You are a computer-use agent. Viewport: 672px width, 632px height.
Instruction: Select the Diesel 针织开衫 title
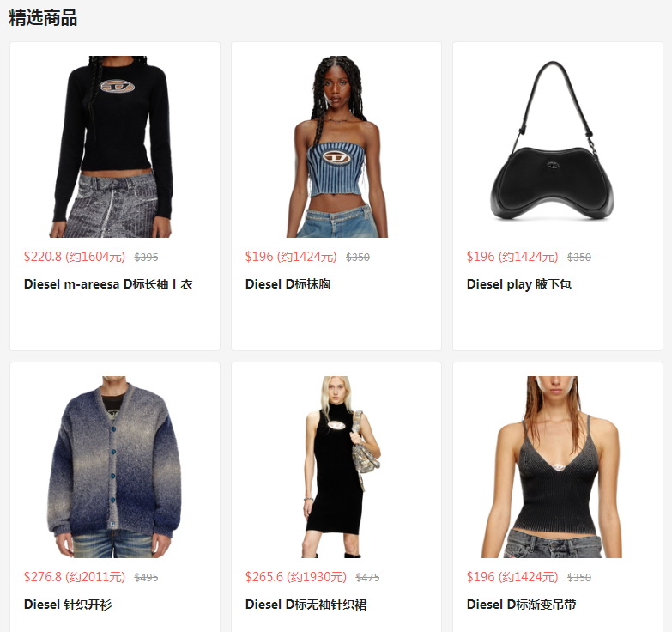pos(68,605)
